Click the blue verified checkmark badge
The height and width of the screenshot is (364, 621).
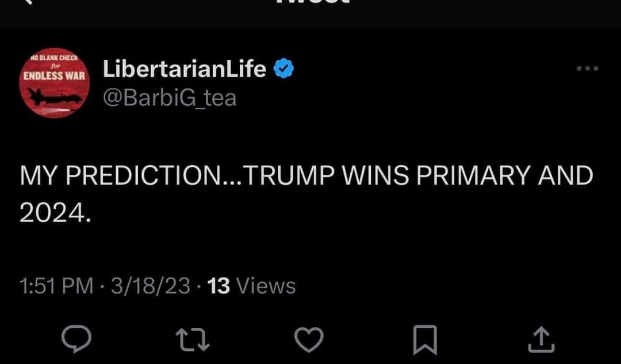283,70
